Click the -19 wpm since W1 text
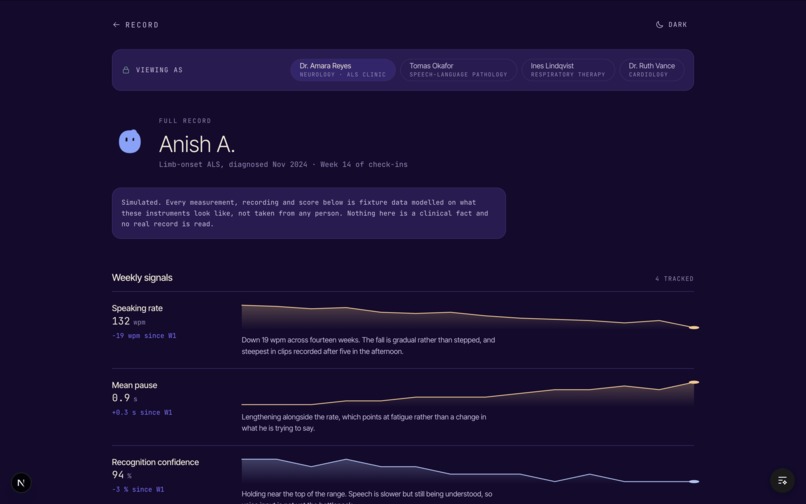The height and width of the screenshot is (504, 806). 144,336
